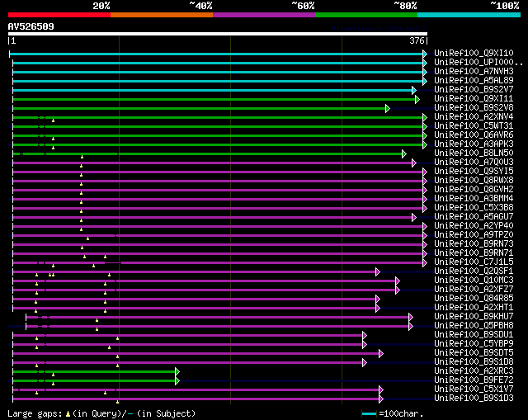Click the UniRef100_A9TPZ0 label

tap(474, 235)
